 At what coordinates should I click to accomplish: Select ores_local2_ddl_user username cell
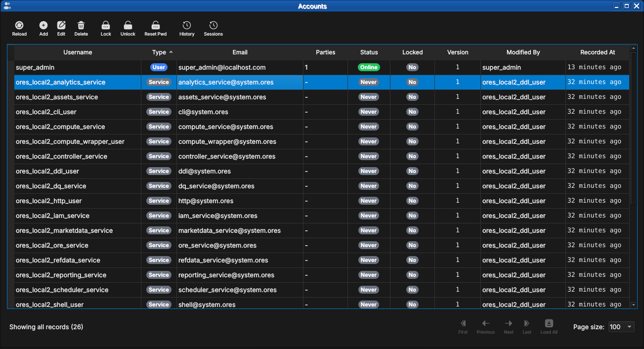pos(78,171)
